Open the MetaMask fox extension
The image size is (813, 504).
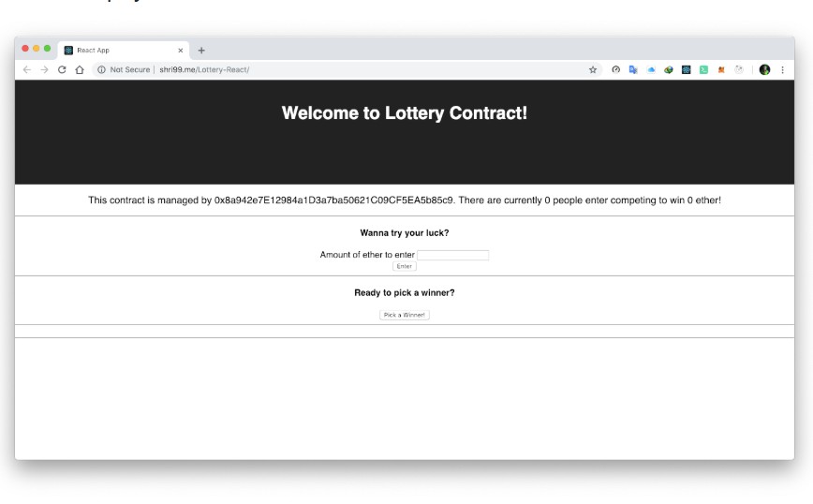[x=721, y=69]
